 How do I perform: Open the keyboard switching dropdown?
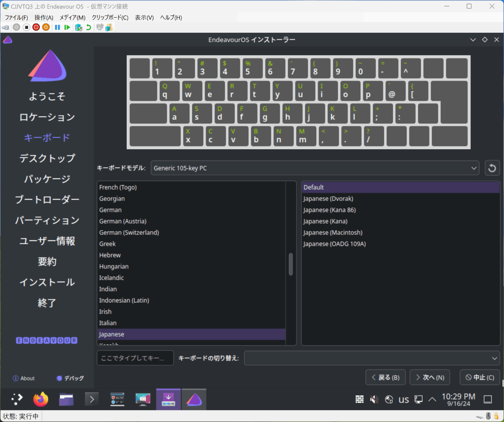coord(372,358)
